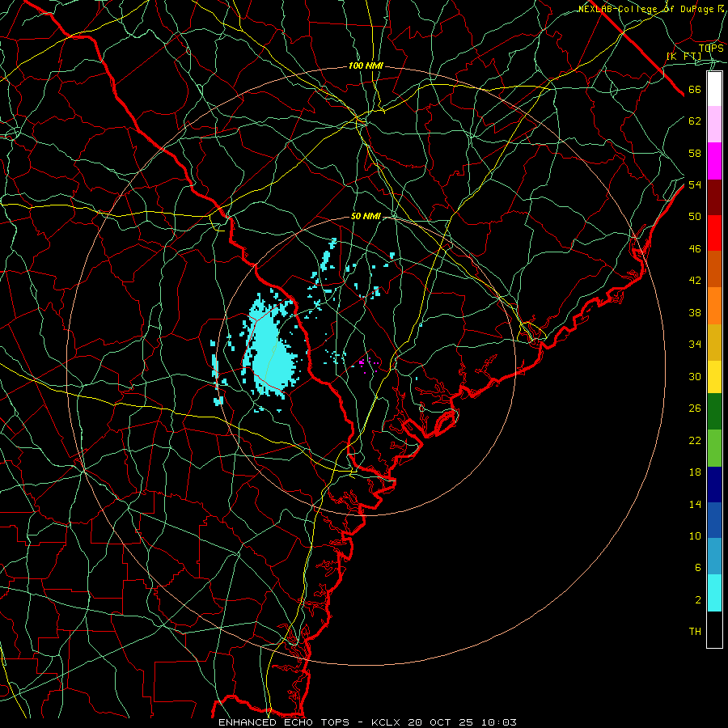Click the 50 NMI range ring label
The image size is (728, 728).
point(366,216)
